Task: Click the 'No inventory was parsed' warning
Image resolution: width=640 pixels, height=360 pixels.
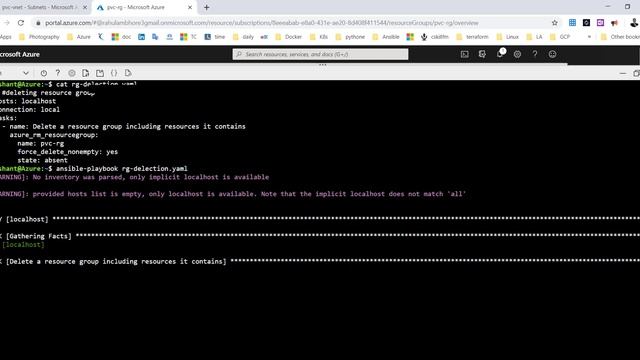Action: pyautogui.click(x=151, y=177)
